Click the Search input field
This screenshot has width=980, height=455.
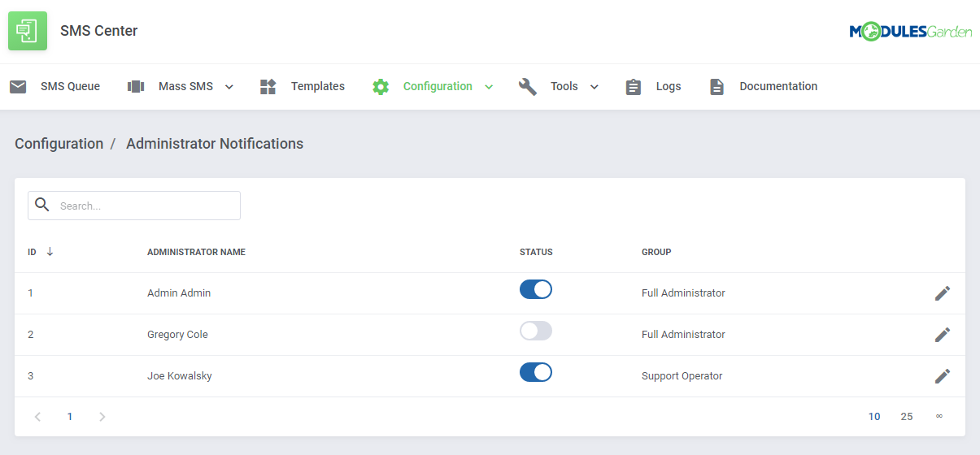(146, 206)
